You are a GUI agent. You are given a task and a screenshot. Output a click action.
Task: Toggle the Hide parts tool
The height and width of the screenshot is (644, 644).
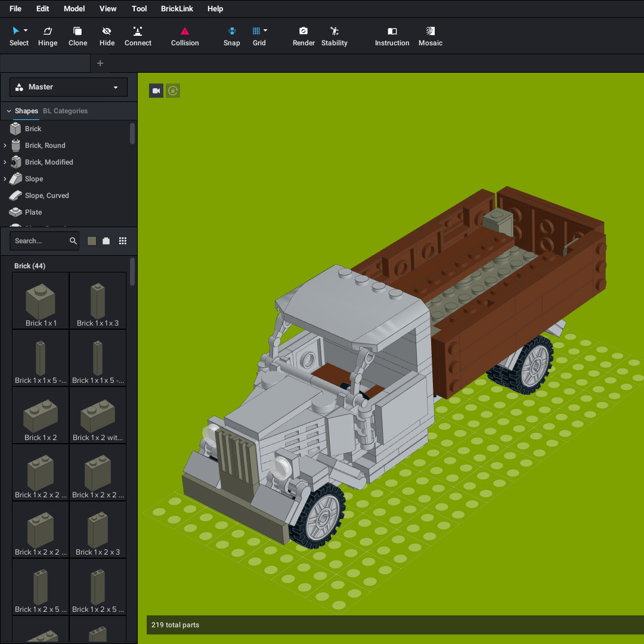coord(107,36)
